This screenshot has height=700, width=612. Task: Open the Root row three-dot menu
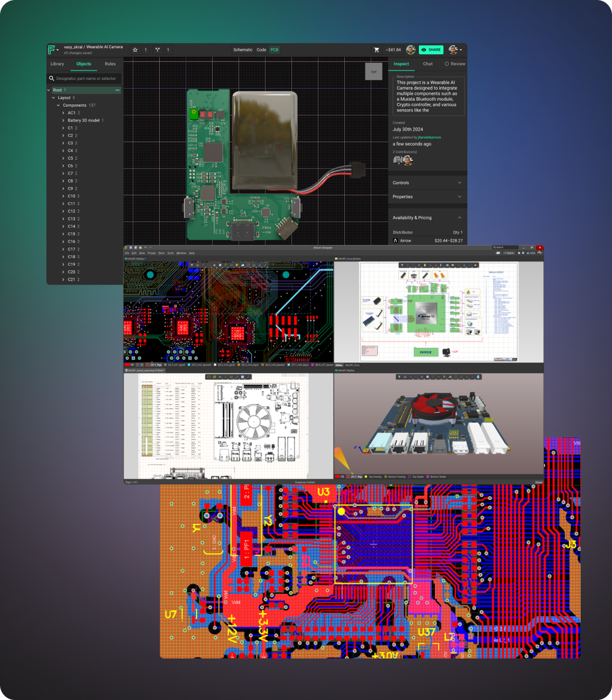click(x=118, y=90)
